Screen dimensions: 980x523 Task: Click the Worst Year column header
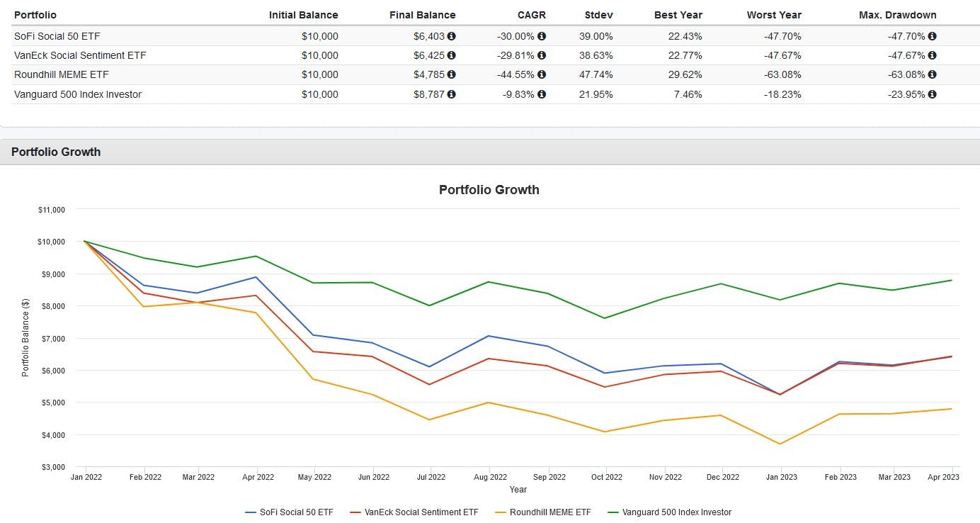(x=774, y=15)
